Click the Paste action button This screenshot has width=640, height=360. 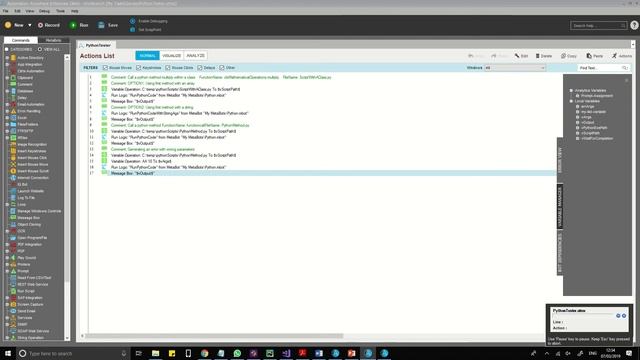coord(595,56)
